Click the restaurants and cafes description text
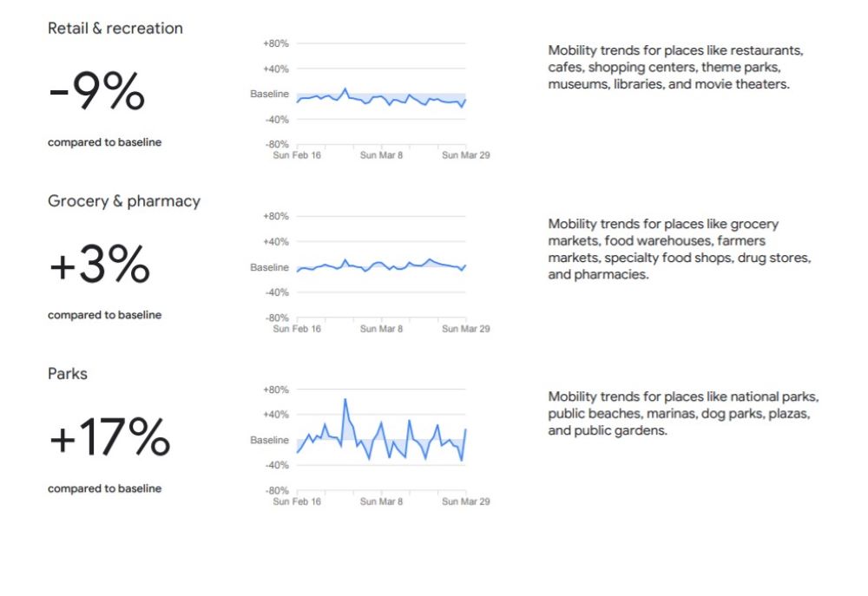The height and width of the screenshot is (596, 868). (677, 68)
